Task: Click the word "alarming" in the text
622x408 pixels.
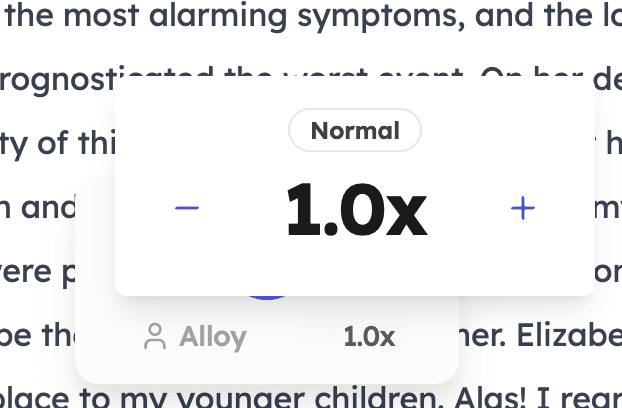Action: click(218, 15)
